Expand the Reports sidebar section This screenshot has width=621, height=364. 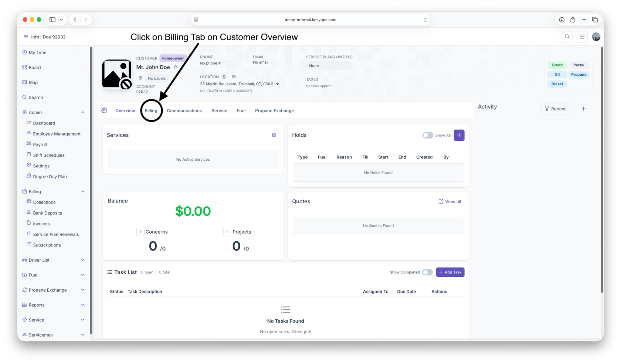pos(83,305)
